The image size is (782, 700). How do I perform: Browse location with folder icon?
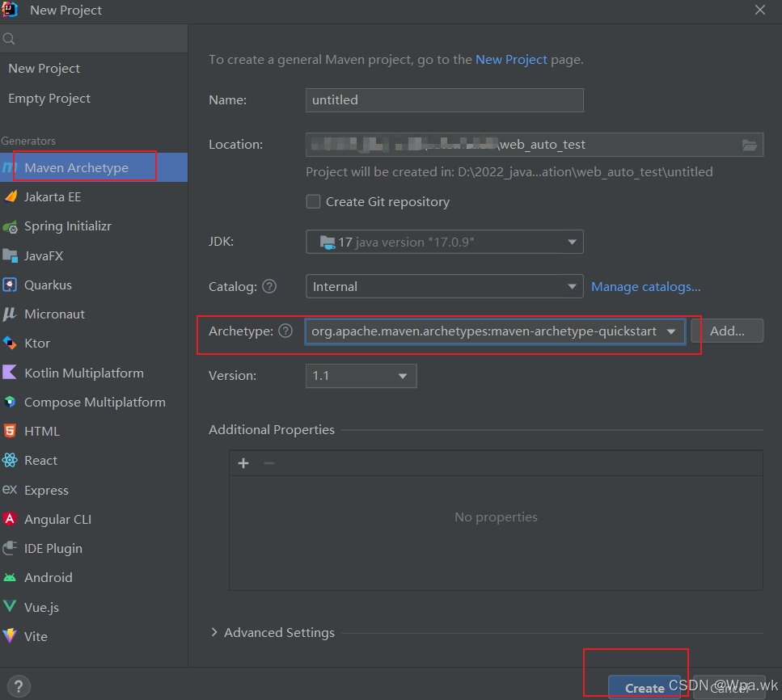click(x=750, y=145)
